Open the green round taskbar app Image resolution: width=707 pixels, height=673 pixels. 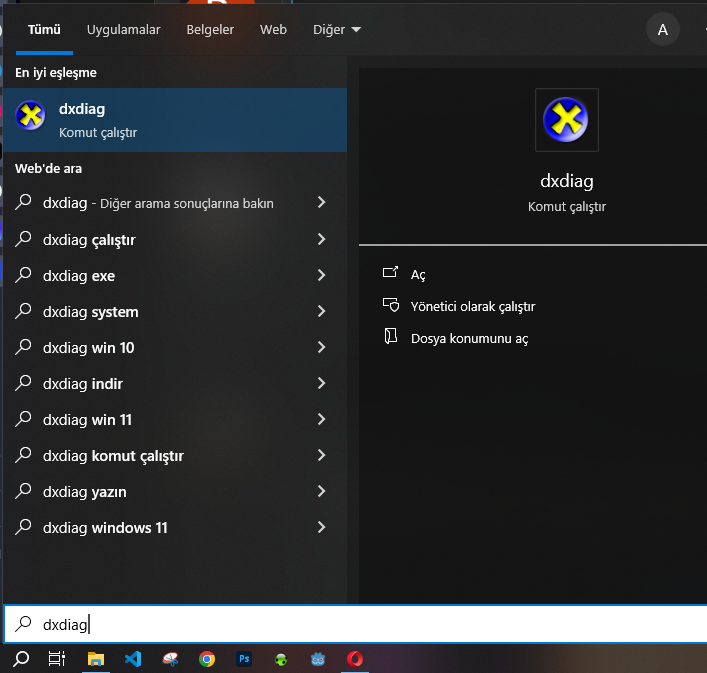click(x=281, y=660)
